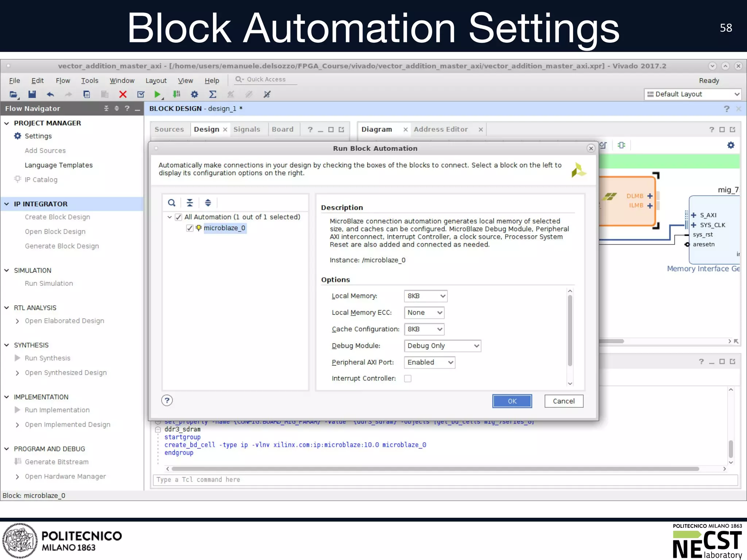Collapse the PROJECT MANAGER section
Viewport: 747px width, 560px height.
(x=7, y=123)
